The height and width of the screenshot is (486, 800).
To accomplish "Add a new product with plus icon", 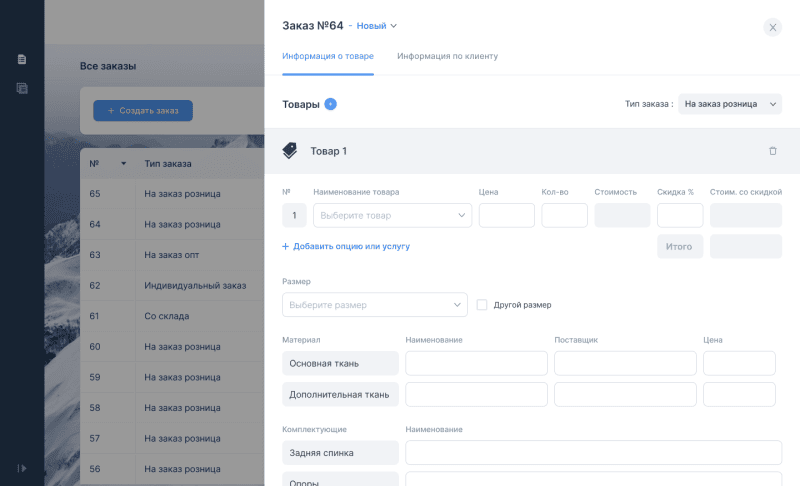I will (331, 104).
